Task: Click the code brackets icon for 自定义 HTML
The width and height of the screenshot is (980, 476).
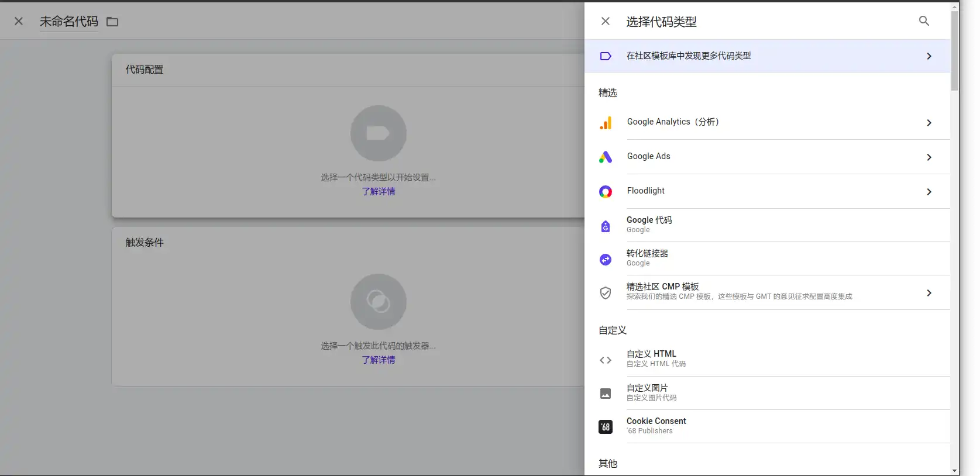Action: (606, 360)
